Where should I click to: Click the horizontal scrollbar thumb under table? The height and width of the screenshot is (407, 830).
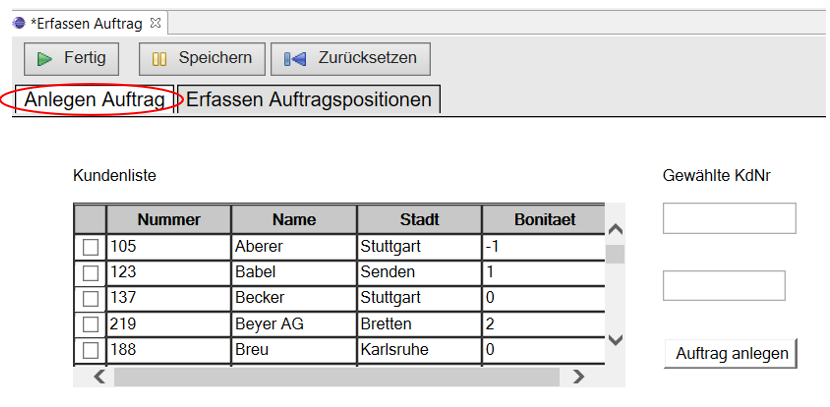[337, 377]
